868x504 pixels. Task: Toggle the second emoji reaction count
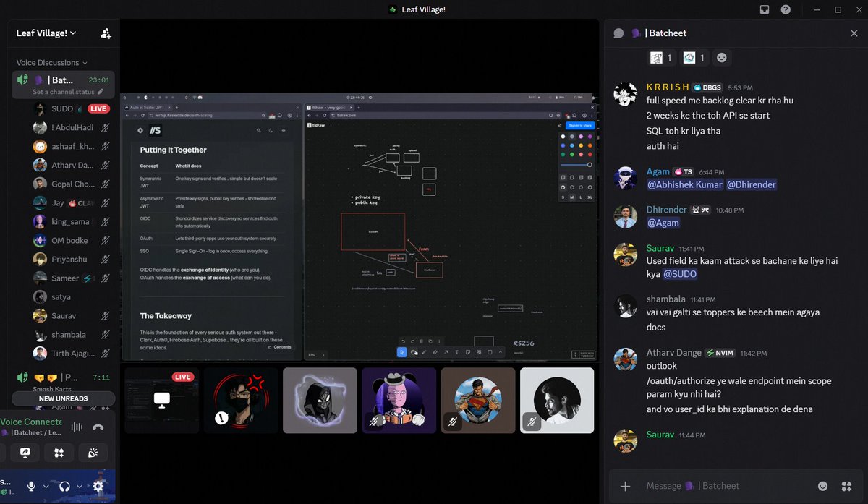[x=694, y=58]
